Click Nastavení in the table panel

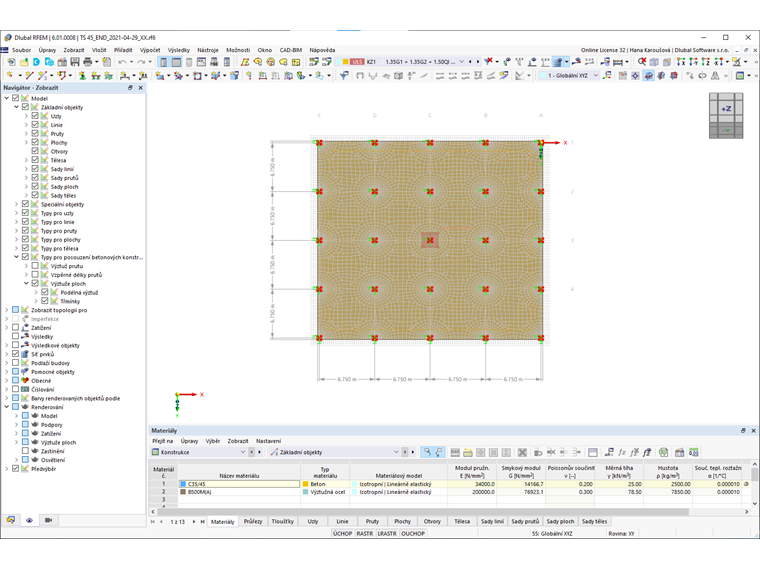tap(268, 441)
